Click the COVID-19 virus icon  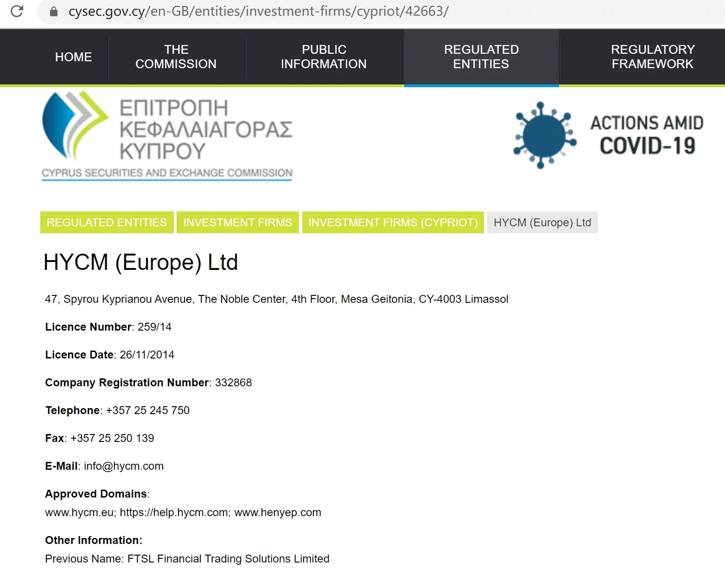545,135
